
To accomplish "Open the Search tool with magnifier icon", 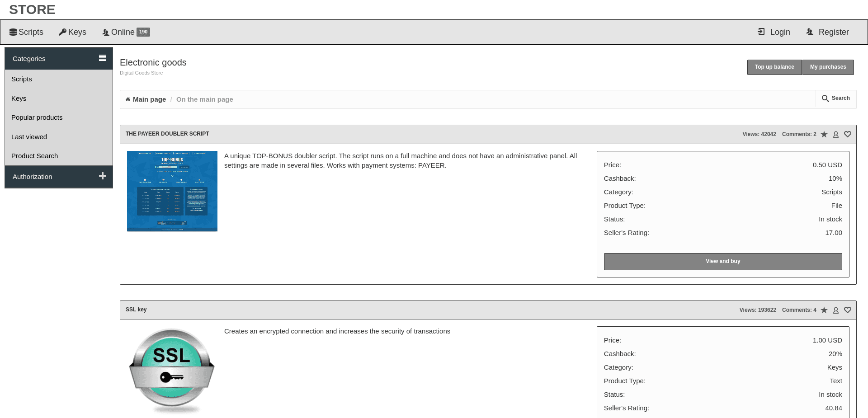I will click(x=835, y=98).
